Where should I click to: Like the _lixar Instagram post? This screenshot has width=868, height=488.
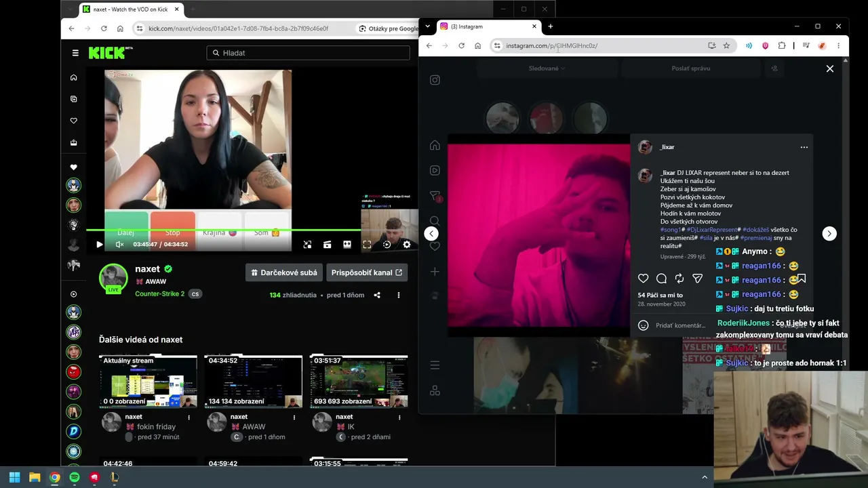[643, 279]
